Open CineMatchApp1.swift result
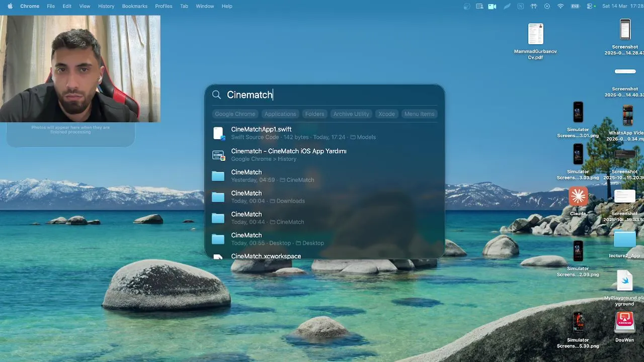The height and width of the screenshot is (362, 644). coord(325,133)
